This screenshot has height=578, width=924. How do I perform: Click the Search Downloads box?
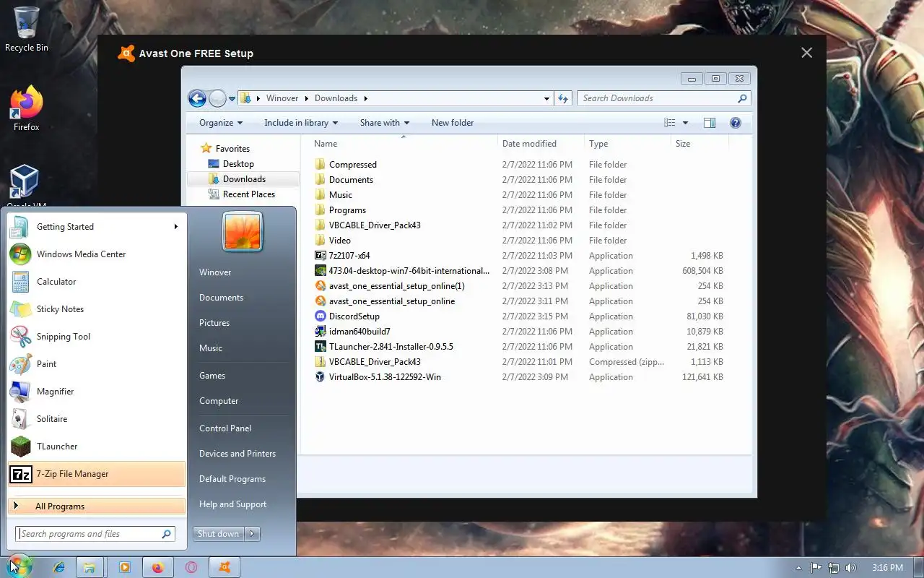coord(663,98)
